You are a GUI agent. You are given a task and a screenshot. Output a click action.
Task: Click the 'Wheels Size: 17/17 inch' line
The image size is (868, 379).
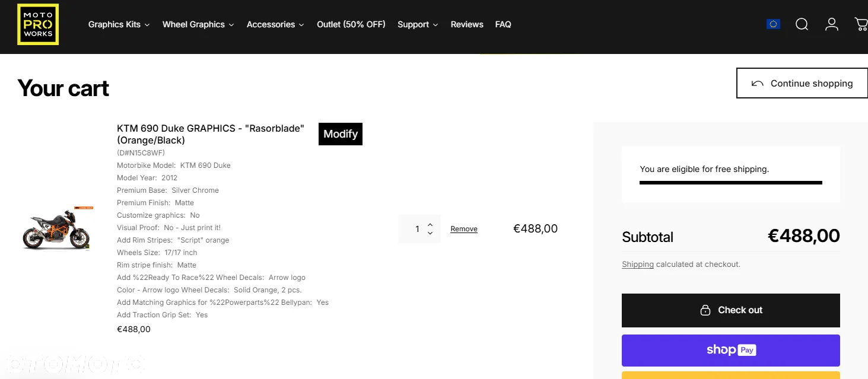pos(157,253)
